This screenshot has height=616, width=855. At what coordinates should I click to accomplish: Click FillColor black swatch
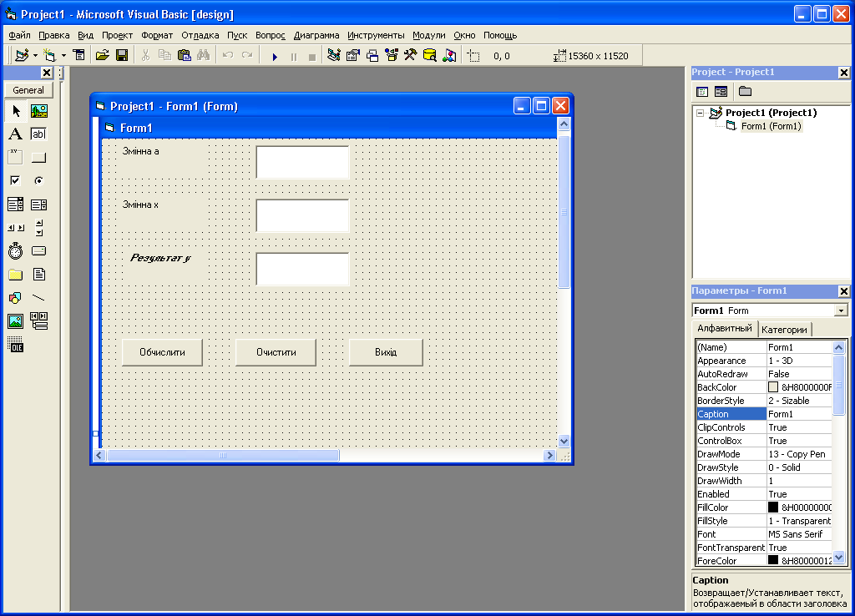tap(772, 507)
